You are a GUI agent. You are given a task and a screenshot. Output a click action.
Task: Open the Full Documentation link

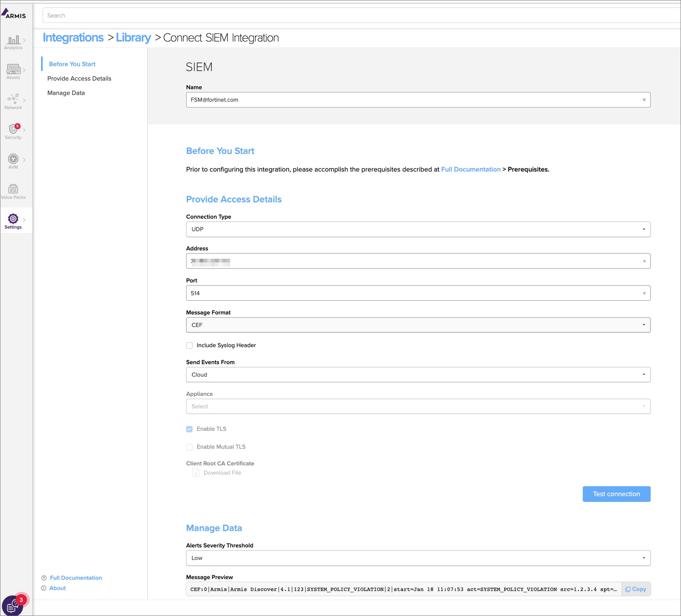(x=76, y=577)
